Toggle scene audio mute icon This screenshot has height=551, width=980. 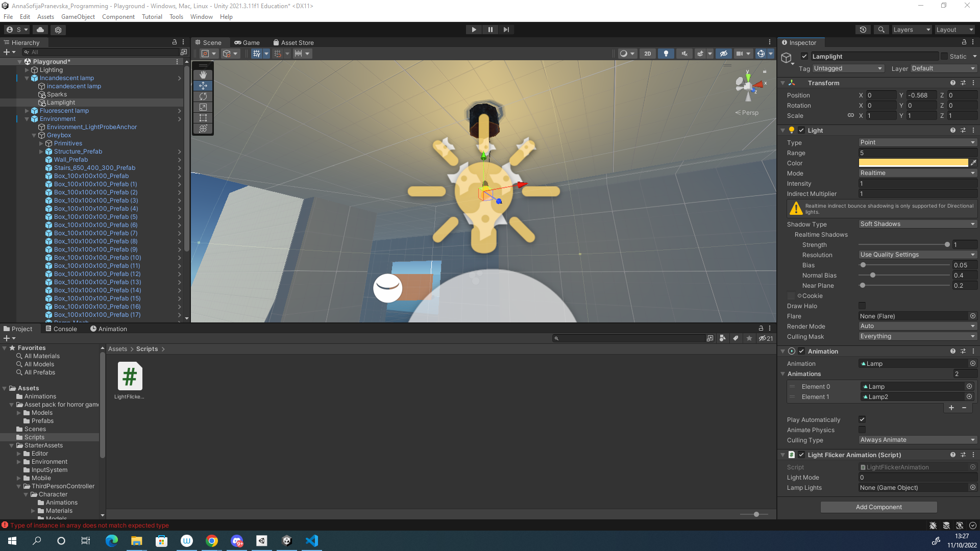[684, 54]
